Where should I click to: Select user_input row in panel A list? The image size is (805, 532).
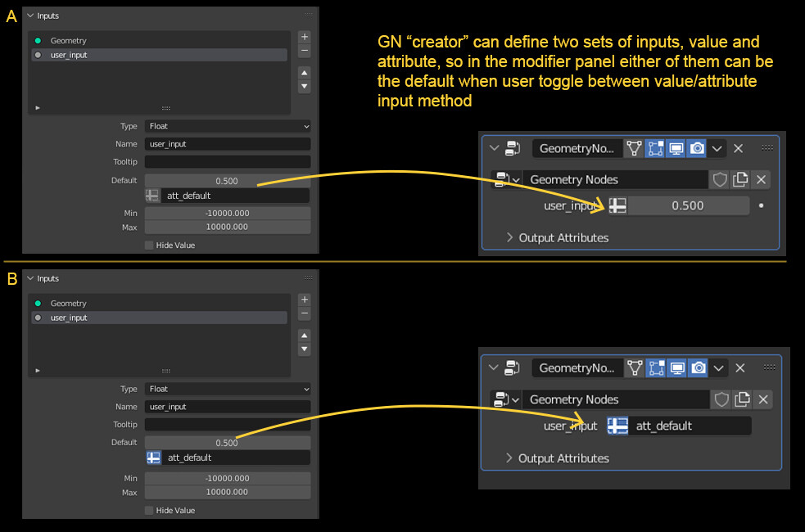159,55
